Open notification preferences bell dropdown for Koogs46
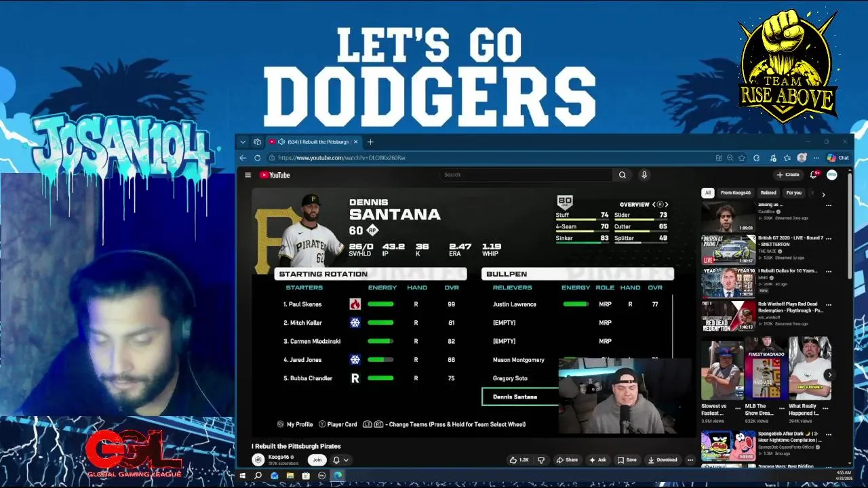Screen dimensions: 868x488 point(340,460)
